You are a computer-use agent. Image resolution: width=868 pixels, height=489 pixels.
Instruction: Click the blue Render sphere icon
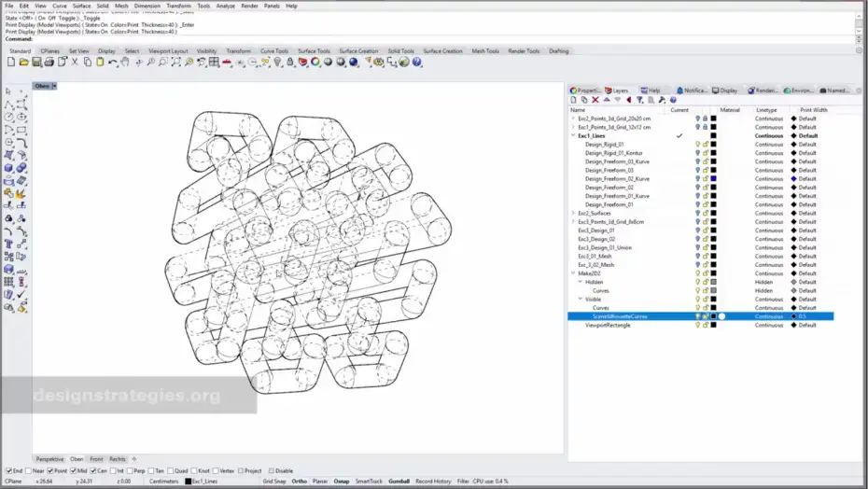[x=354, y=62]
